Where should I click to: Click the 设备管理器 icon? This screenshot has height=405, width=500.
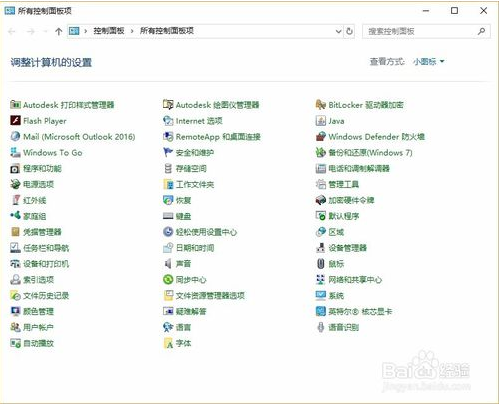320,248
